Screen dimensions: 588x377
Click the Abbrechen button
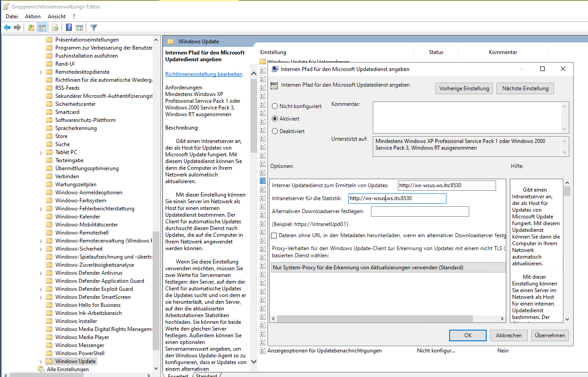(509, 335)
